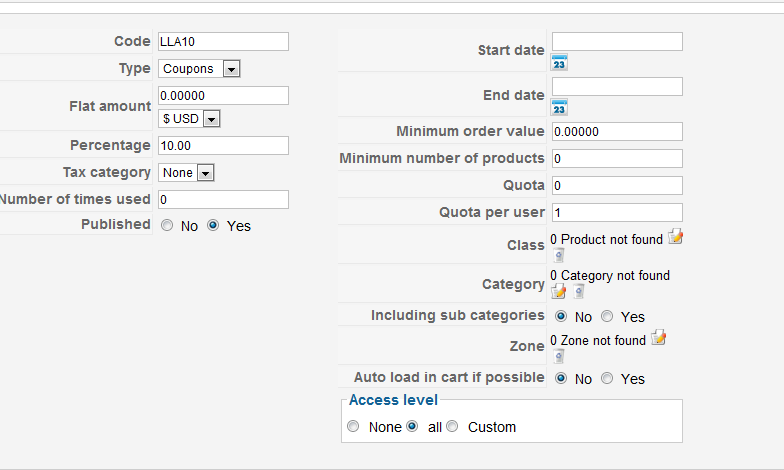Open the Type dropdown showing Coupons
784x470 pixels.
[200, 69]
